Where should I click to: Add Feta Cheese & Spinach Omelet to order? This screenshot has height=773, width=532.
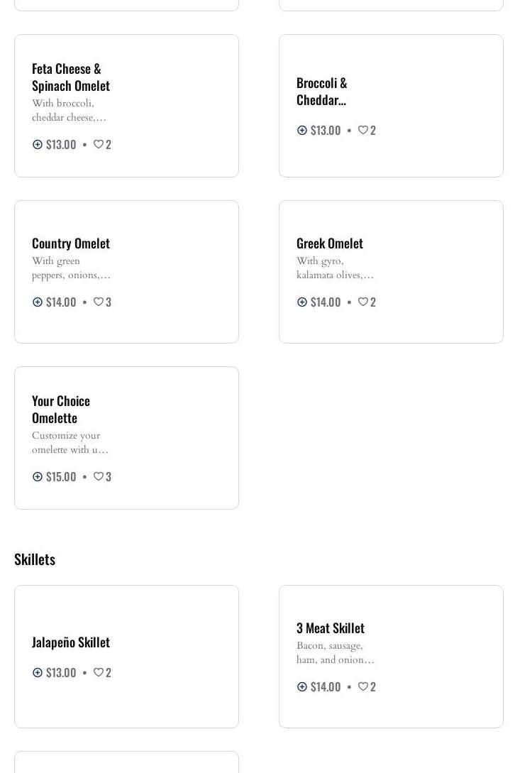pos(38,144)
